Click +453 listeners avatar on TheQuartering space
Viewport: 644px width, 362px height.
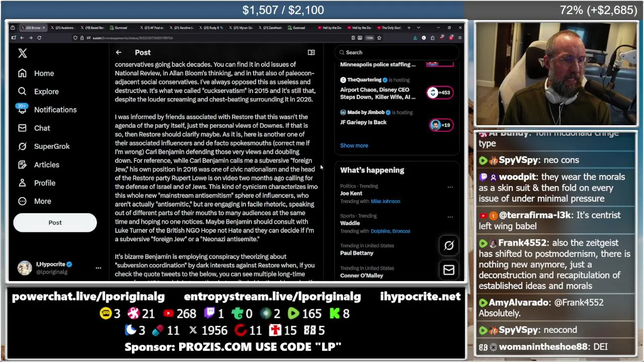coord(440,93)
